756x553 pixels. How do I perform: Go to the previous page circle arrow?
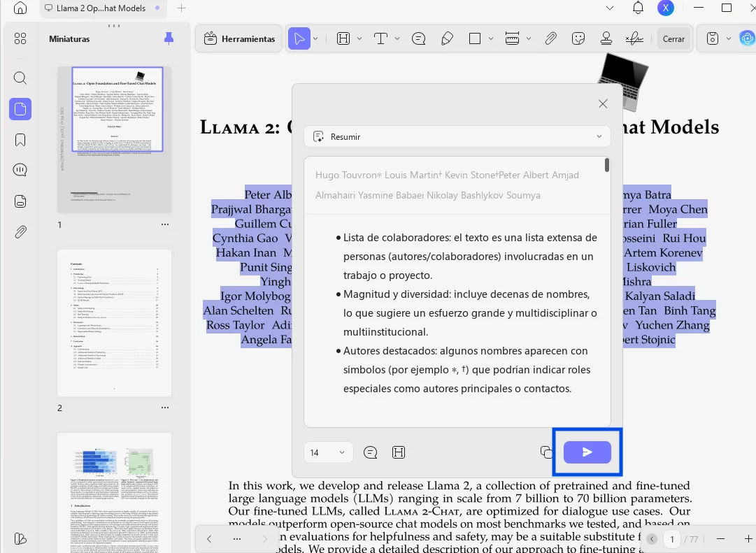pos(652,539)
